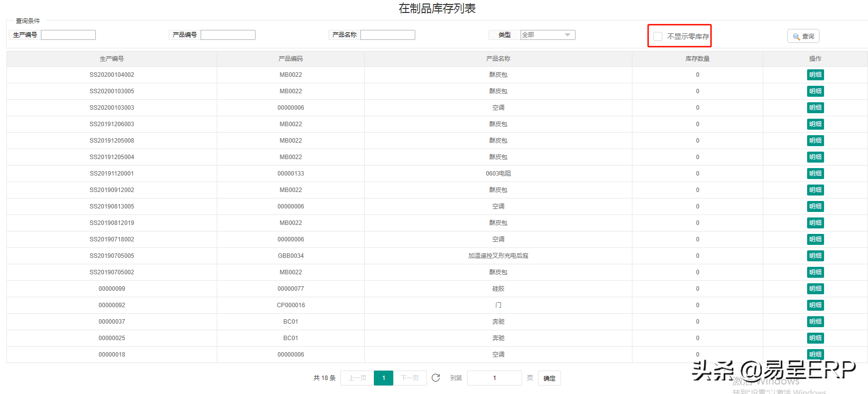Click the refresh icon in pagination bar

[435, 378]
